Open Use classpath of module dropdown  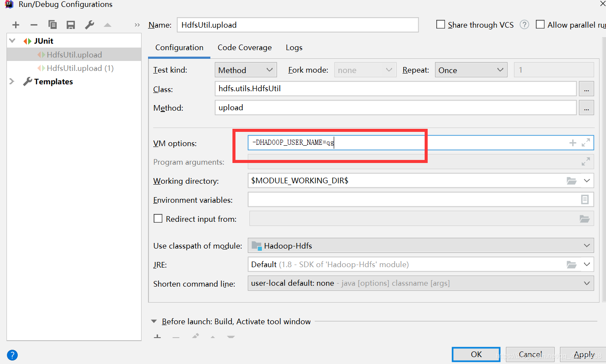click(x=421, y=246)
